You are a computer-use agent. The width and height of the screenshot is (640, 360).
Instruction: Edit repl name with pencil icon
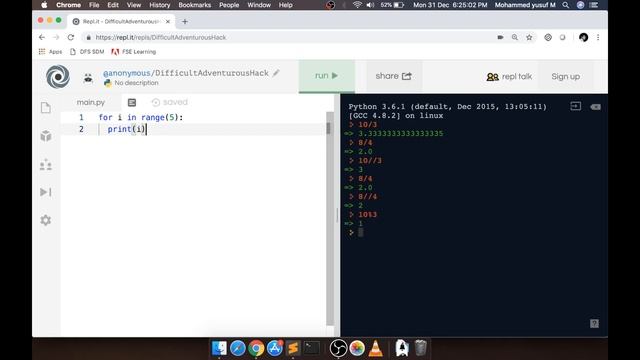coord(276,73)
